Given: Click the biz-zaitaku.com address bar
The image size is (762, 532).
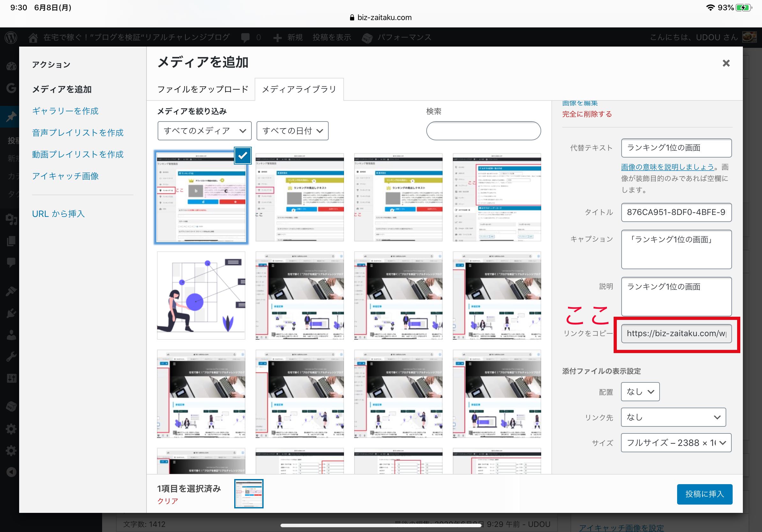Looking at the screenshot, I should click(381, 18).
